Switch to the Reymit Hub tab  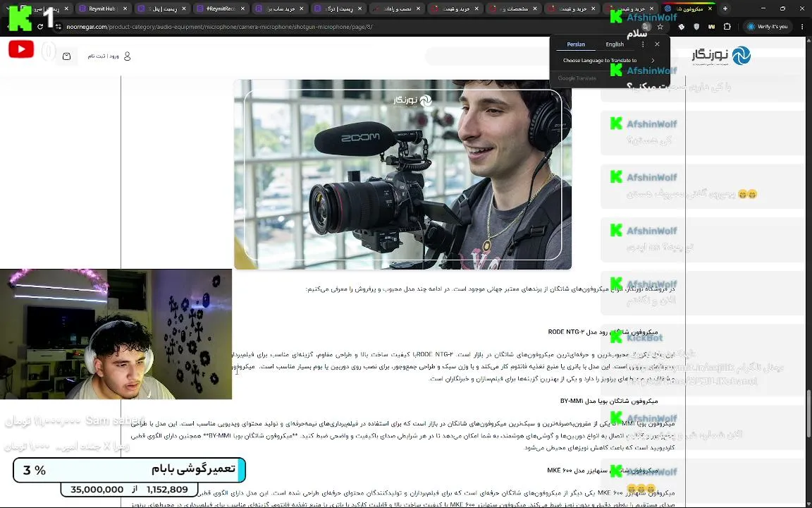coord(101,8)
